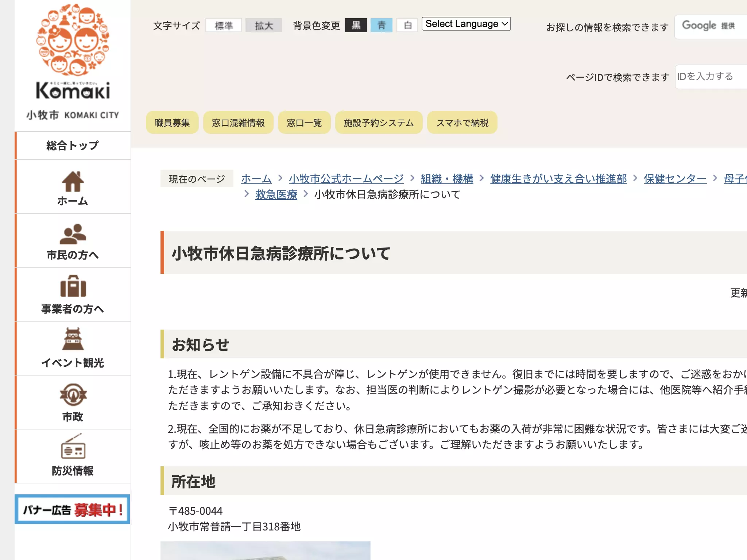Open イベント観光 castle icon
Screen dimensions: 747x560
coord(73,339)
